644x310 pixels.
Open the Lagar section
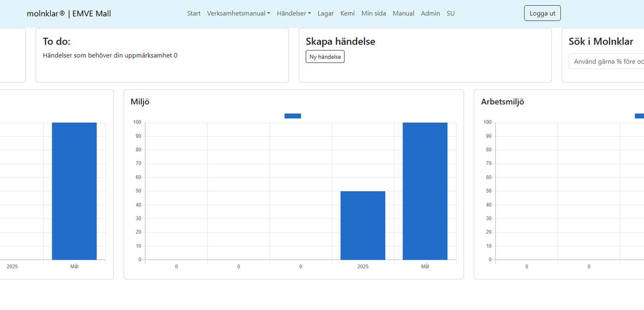tap(326, 13)
